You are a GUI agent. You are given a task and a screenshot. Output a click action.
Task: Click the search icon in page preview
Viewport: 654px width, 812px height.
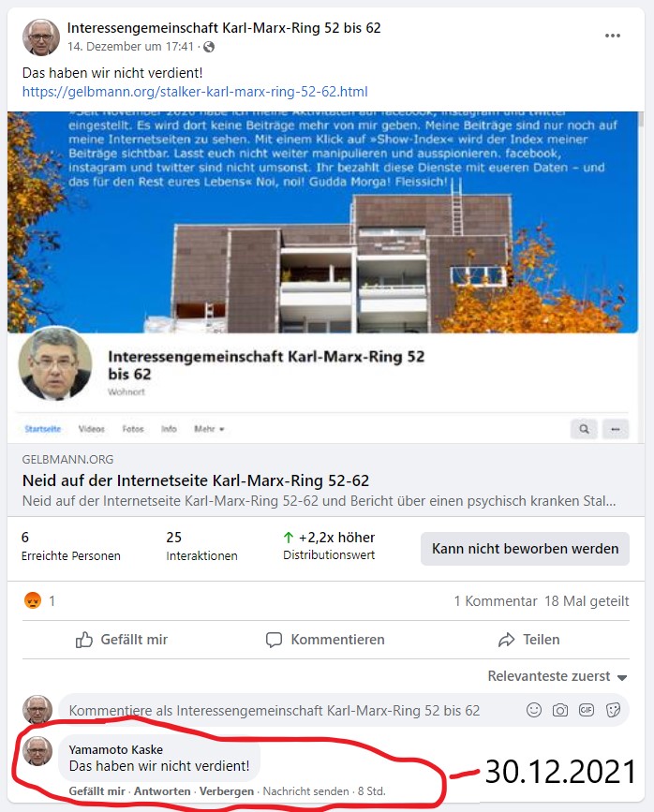click(x=584, y=429)
